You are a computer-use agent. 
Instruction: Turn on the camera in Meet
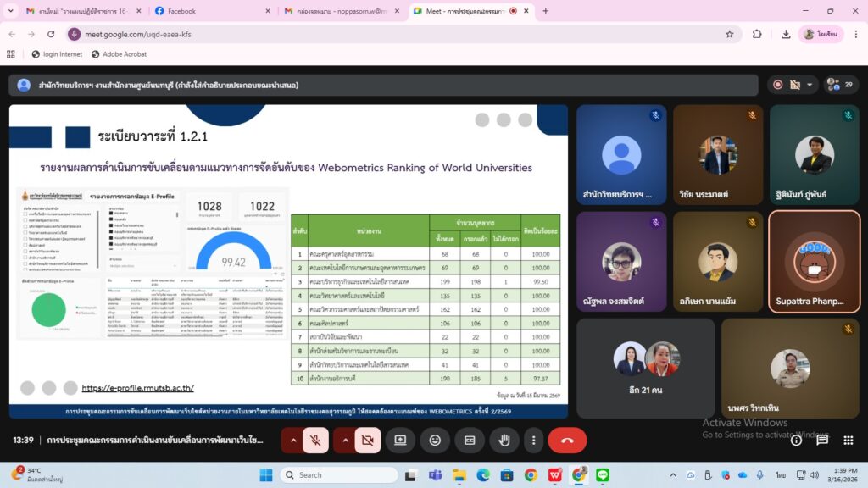367,441
